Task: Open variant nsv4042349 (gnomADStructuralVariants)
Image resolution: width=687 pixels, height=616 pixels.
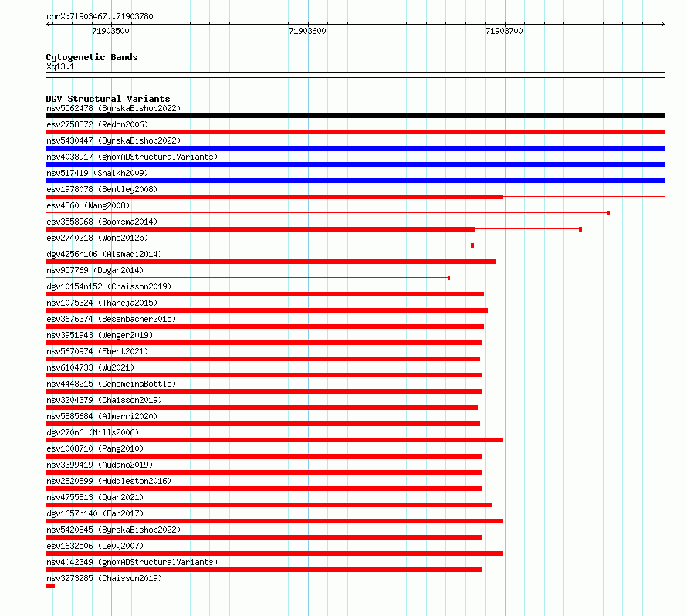Action: (132, 562)
